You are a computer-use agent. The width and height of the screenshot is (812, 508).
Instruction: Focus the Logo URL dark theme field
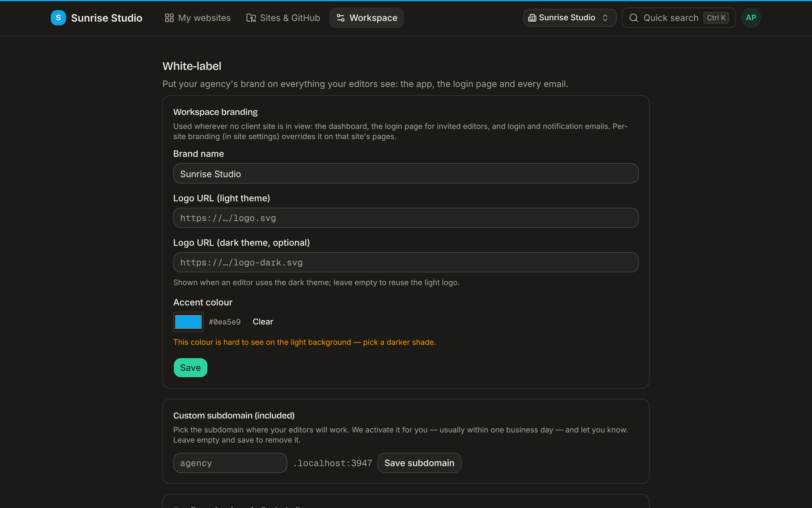click(406, 262)
